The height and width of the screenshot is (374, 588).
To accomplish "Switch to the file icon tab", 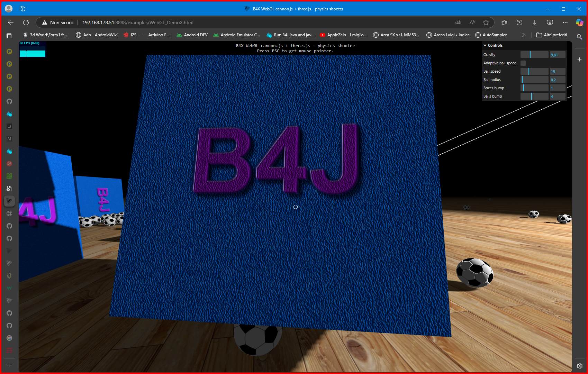I will [x=9, y=189].
